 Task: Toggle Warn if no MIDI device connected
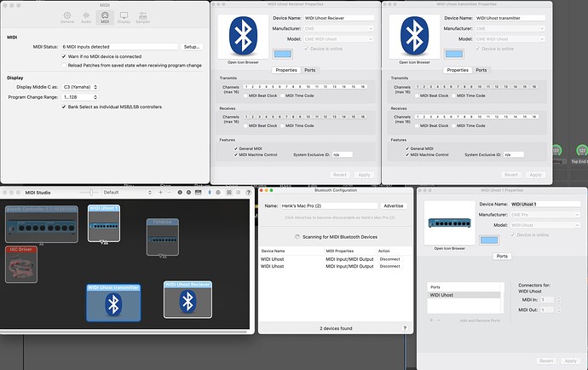[x=64, y=56]
